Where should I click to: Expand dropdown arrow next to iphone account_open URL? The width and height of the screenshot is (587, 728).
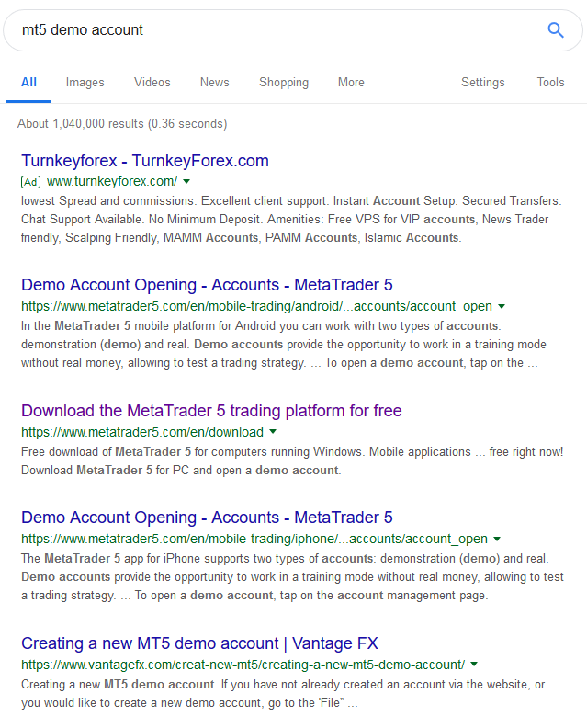pyautogui.click(x=497, y=539)
